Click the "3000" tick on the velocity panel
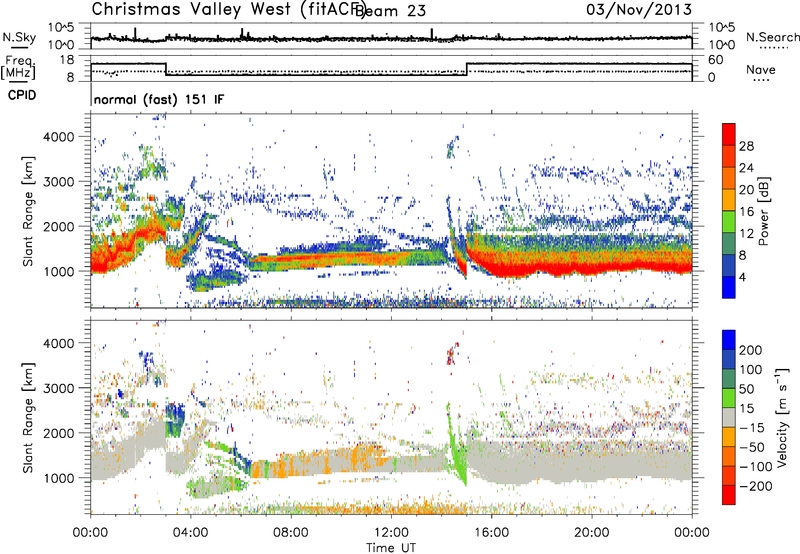The image size is (800, 554). coord(59,388)
